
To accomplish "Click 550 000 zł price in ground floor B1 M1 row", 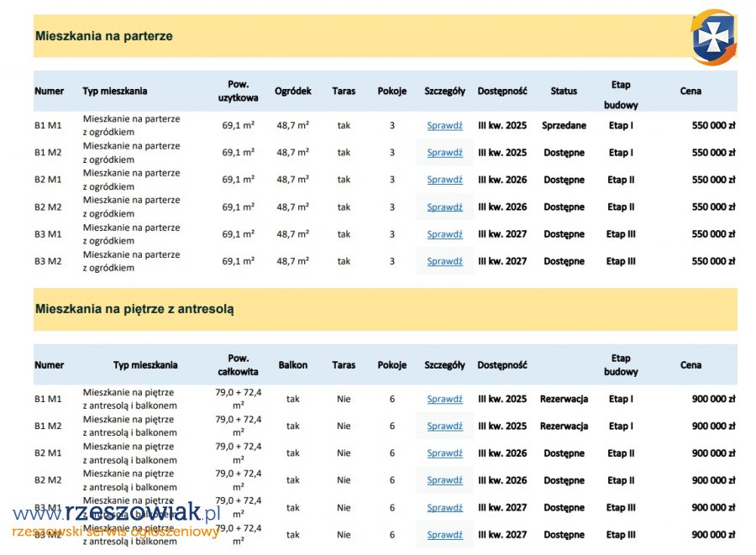I will (x=713, y=126).
